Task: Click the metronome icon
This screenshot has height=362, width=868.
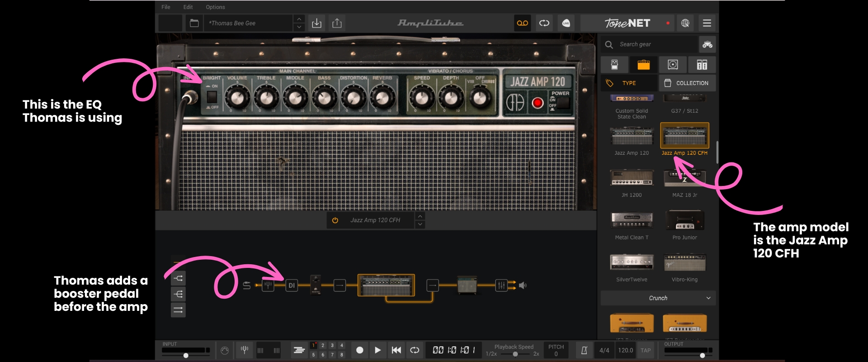Action: point(584,350)
